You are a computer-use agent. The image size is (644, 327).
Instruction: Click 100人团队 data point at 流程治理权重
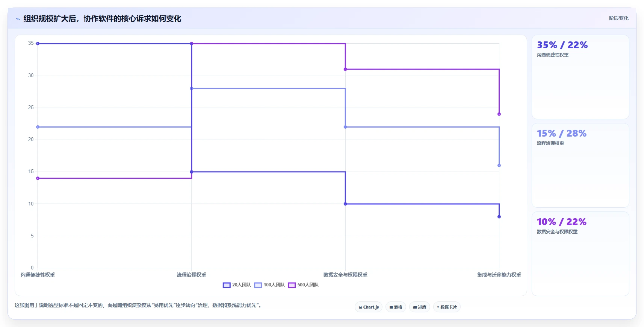point(192,88)
